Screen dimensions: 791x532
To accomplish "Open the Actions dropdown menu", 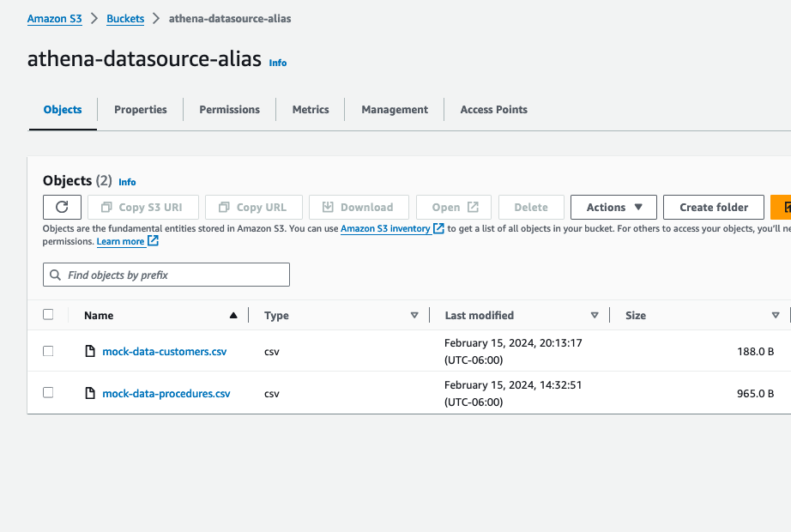I will coord(613,207).
